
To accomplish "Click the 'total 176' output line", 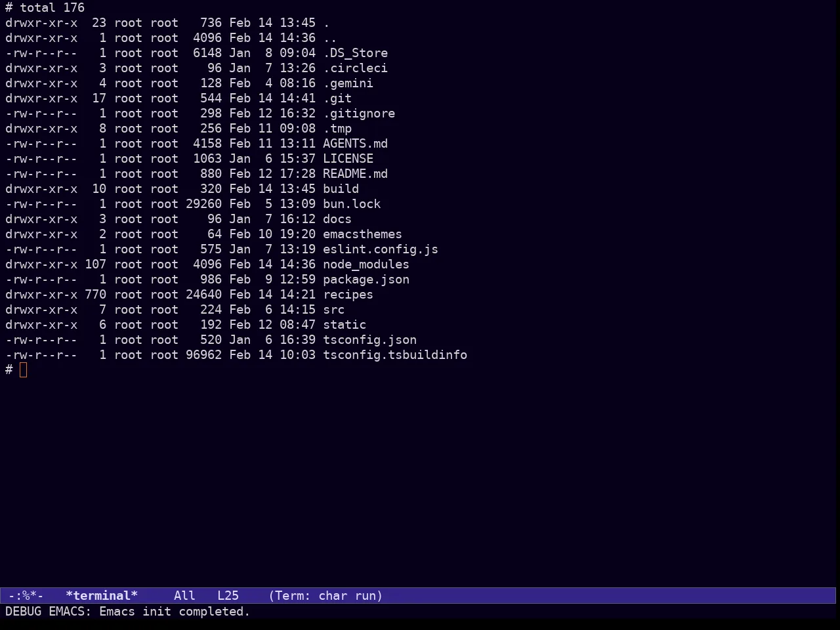I will tap(52, 8).
